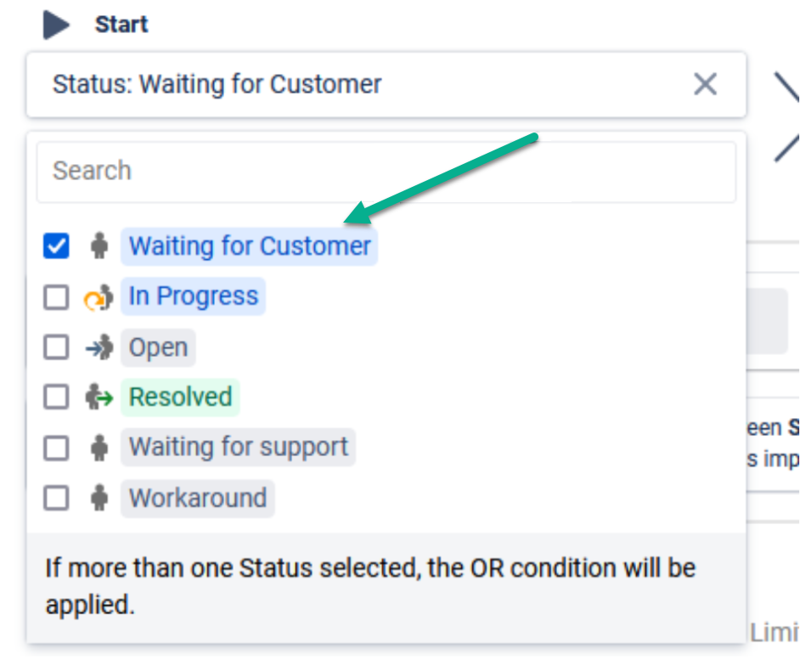Click the Open status label

(x=158, y=347)
